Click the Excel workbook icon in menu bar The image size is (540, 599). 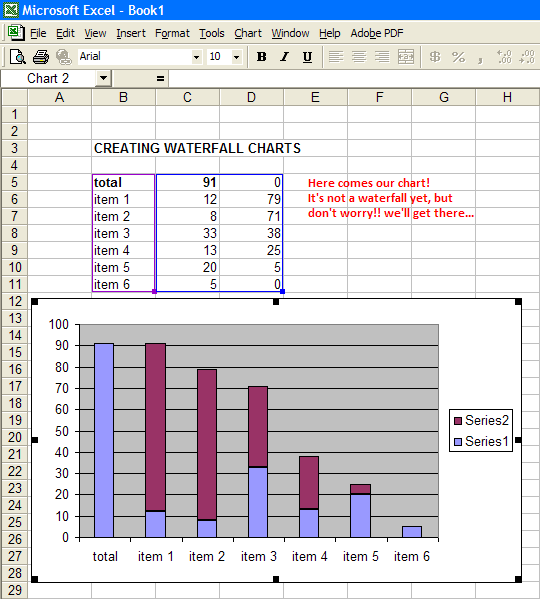click(x=16, y=33)
